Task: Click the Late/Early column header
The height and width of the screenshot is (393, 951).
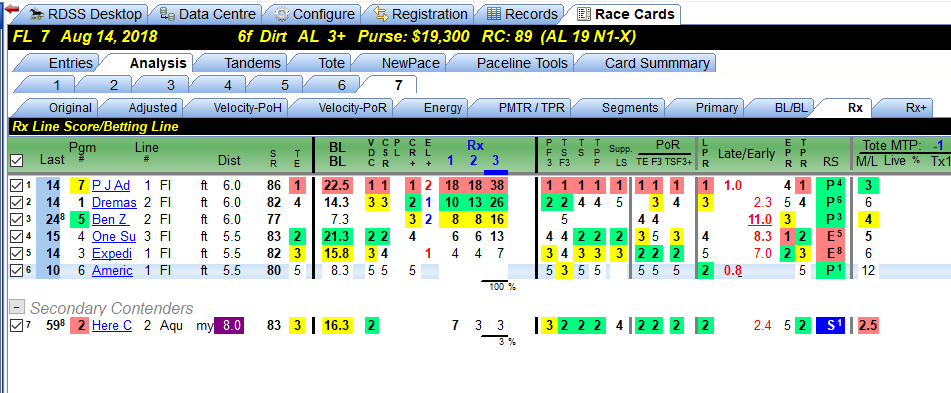Action: [x=747, y=153]
